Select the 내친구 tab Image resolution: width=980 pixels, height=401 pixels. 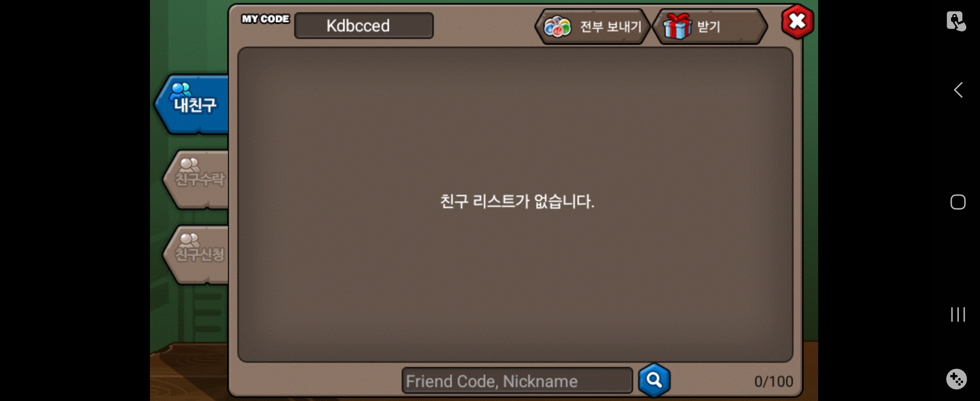(193, 104)
